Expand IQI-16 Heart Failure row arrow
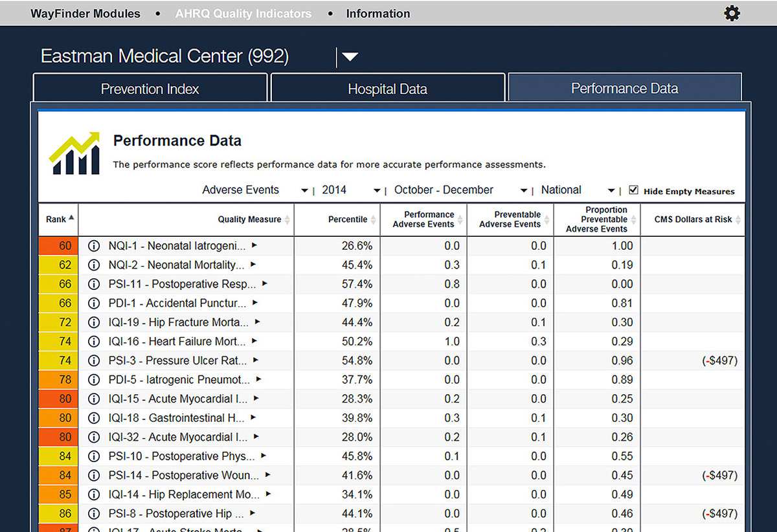The image size is (777, 532). (254, 341)
